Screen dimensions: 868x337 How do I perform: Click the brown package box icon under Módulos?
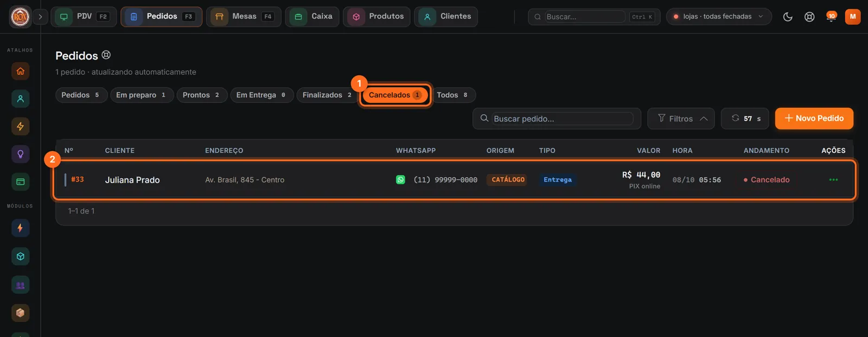[21, 313]
